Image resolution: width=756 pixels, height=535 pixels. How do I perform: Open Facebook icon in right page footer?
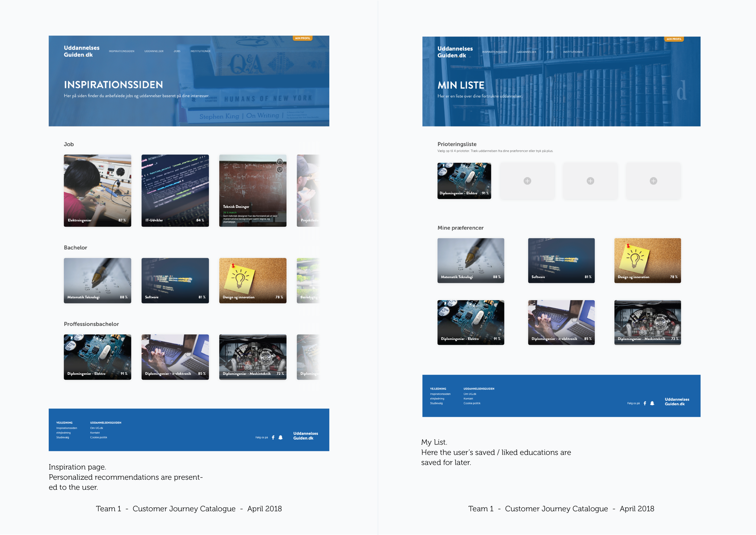click(645, 403)
